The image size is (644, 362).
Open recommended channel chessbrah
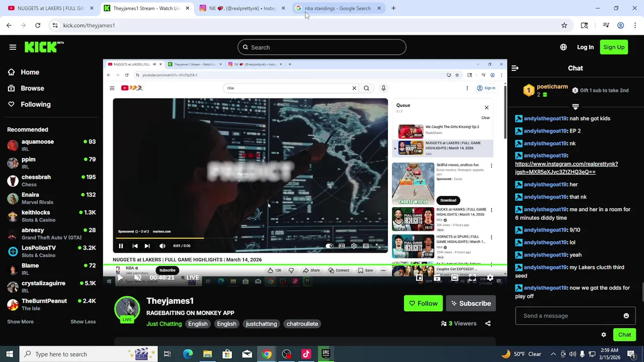pyautogui.click(x=51, y=180)
